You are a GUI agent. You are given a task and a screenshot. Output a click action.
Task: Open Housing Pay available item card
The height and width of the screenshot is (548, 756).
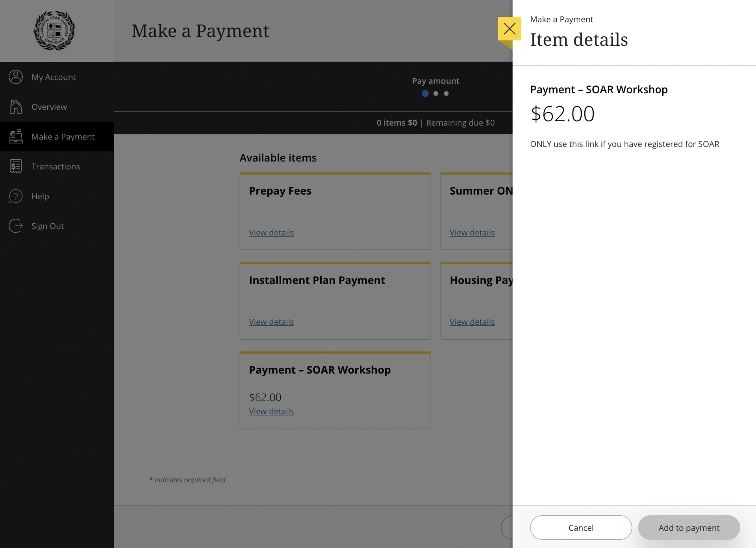472,322
